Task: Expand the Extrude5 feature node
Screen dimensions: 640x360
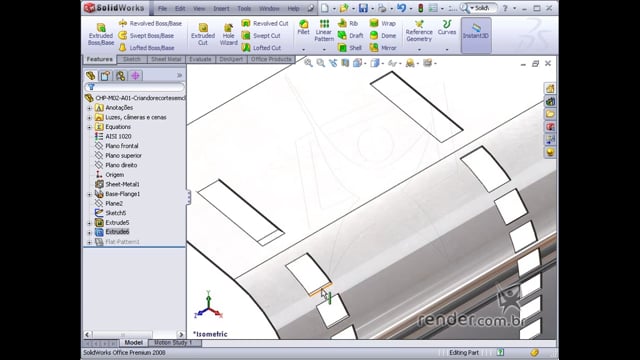Action: [x=89, y=223]
